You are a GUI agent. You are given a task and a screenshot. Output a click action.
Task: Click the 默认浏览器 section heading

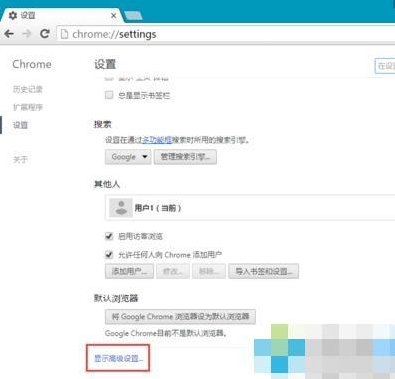pos(116,298)
